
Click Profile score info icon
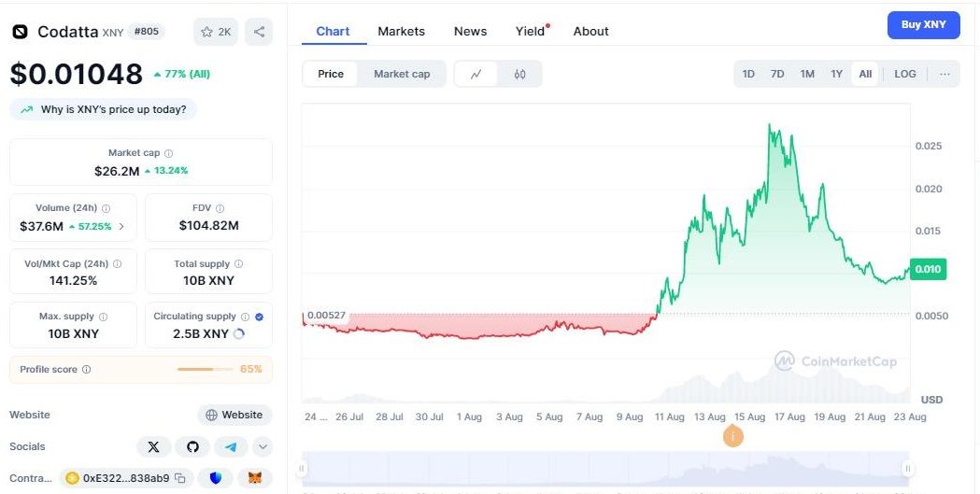coord(86,370)
